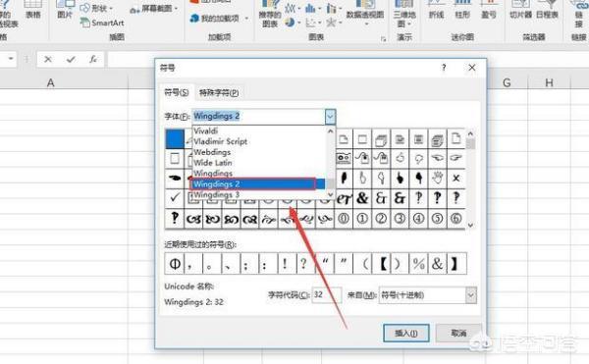Click the symbol grid scrollbar down arrow
This screenshot has height=364, width=589.
(470, 225)
